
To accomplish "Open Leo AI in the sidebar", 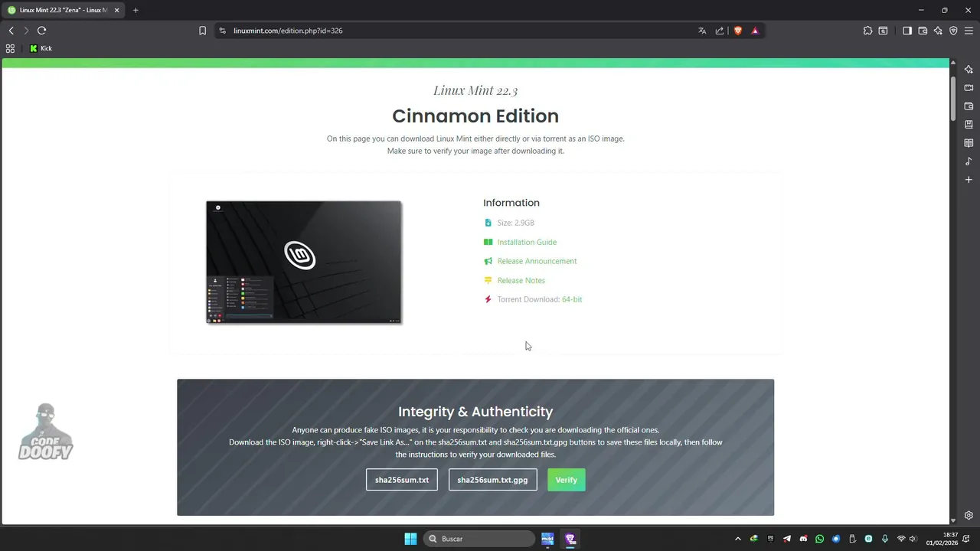I will [969, 70].
